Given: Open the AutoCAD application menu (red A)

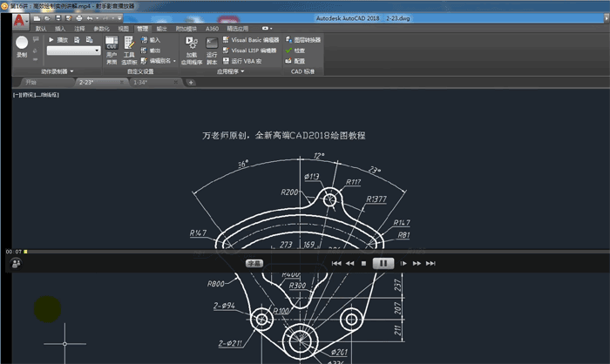Looking at the screenshot, I should [x=20, y=22].
